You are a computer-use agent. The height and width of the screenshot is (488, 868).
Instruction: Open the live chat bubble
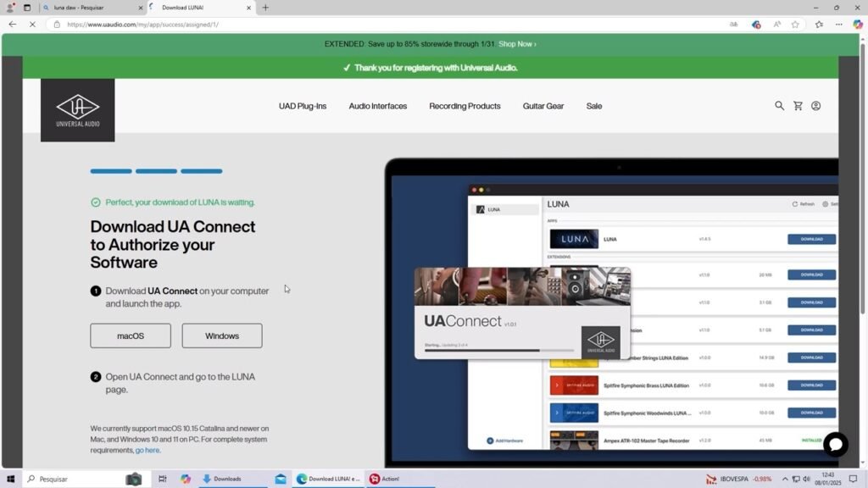(835, 444)
